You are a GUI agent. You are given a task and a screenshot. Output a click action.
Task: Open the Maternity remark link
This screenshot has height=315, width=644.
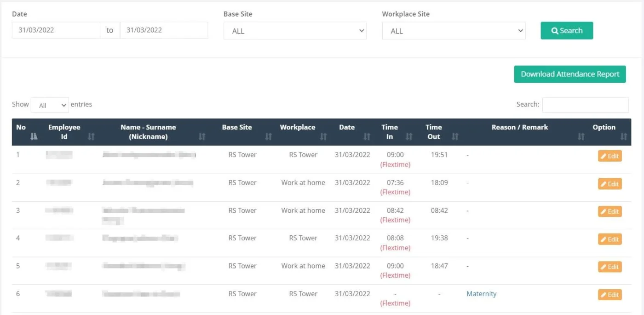pyautogui.click(x=481, y=294)
